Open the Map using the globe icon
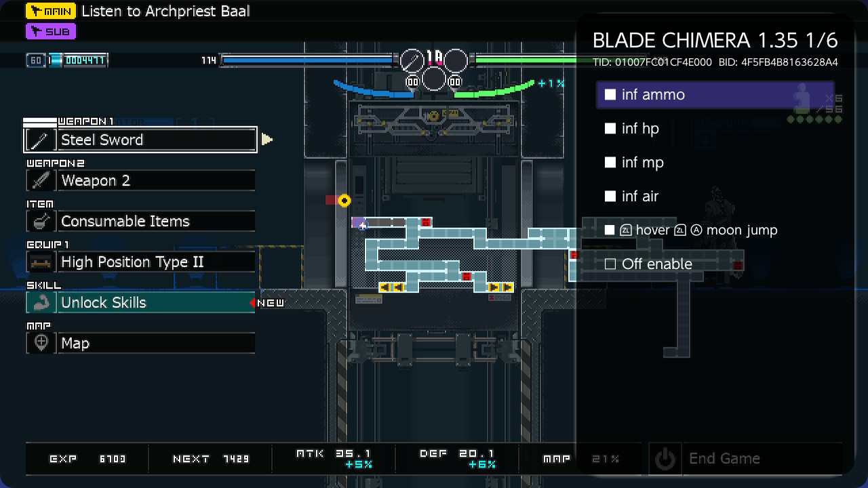The width and height of the screenshot is (868, 488). (41, 343)
